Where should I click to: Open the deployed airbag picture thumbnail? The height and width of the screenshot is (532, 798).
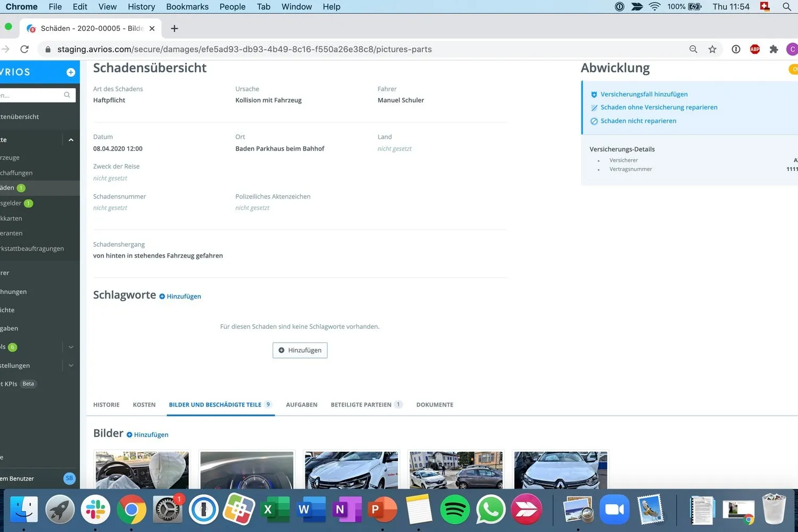142,470
